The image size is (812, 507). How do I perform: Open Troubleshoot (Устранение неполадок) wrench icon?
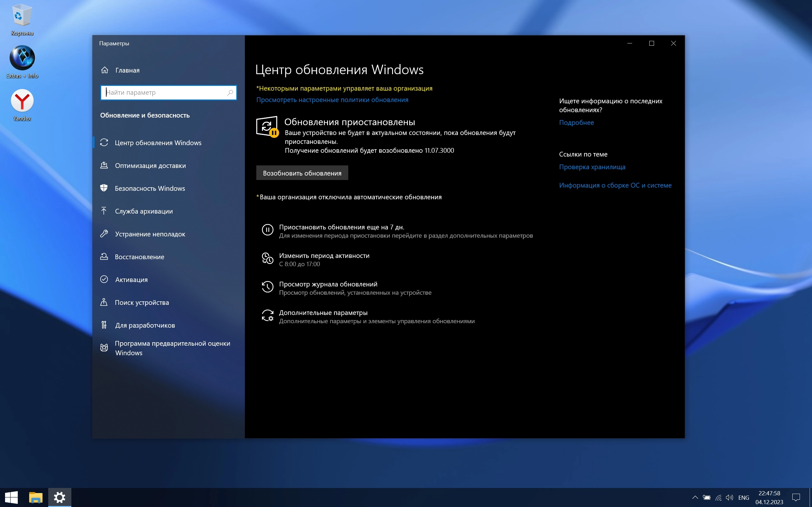[x=104, y=234]
